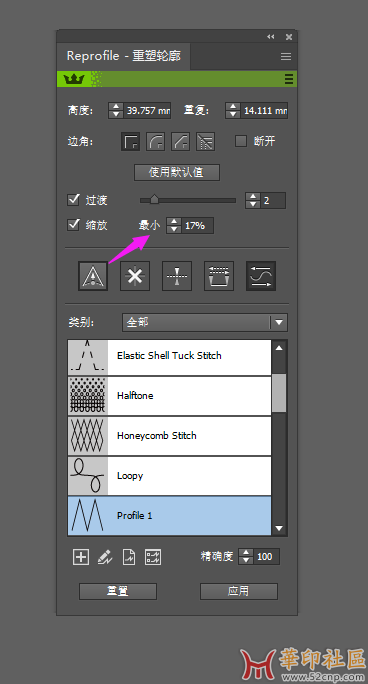368x684 pixels.
Task: Toggle the 缩放 checkbox
Action: tap(73, 225)
